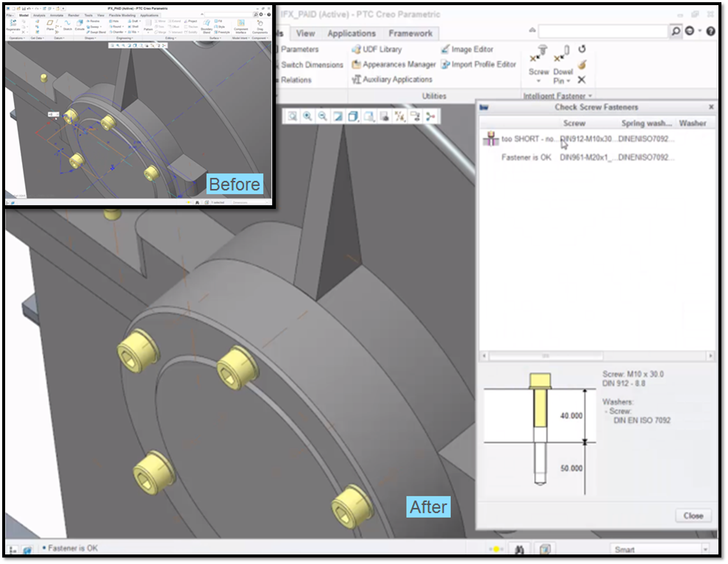Collapse the ribbon with the up arrow
The height and width of the screenshot is (564, 728).
(532, 30)
